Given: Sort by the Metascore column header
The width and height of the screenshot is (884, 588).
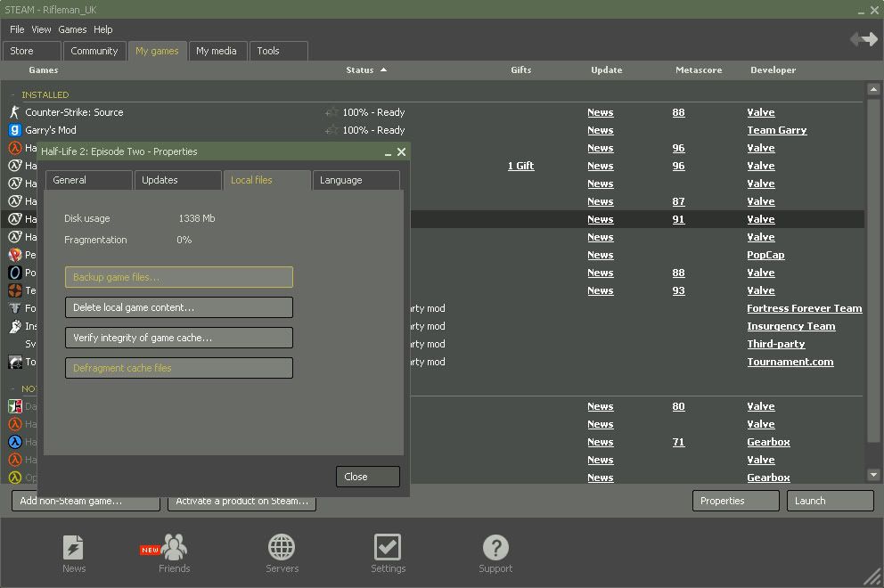Looking at the screenshot, I should [x=699, y=69].
